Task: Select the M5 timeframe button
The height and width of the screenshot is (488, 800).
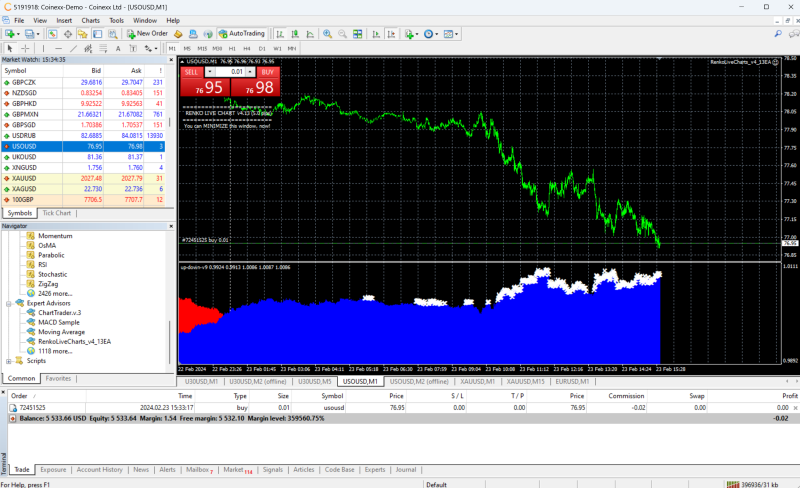Action: 187,48
